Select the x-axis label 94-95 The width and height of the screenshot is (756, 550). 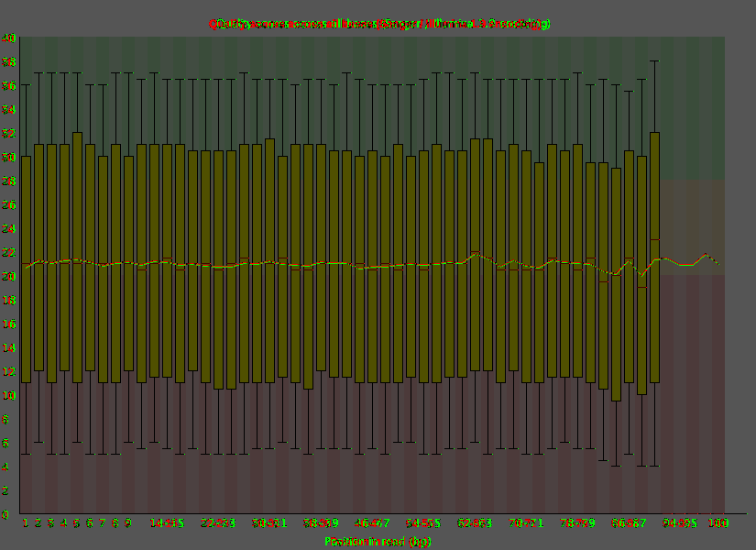(x=680, y=523)
